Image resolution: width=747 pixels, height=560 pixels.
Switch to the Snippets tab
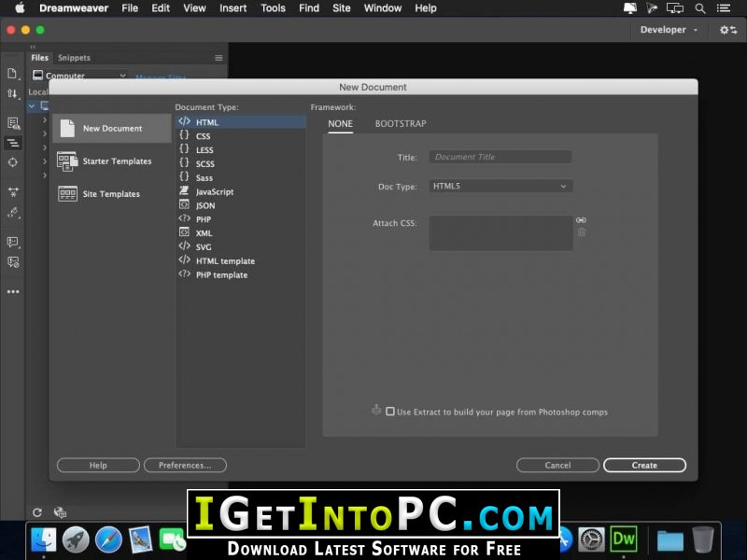point(74,58)
